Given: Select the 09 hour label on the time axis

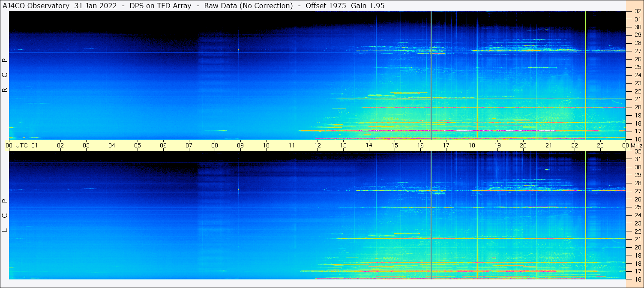Looking at the screenshot, I should [x=240, y=145].
